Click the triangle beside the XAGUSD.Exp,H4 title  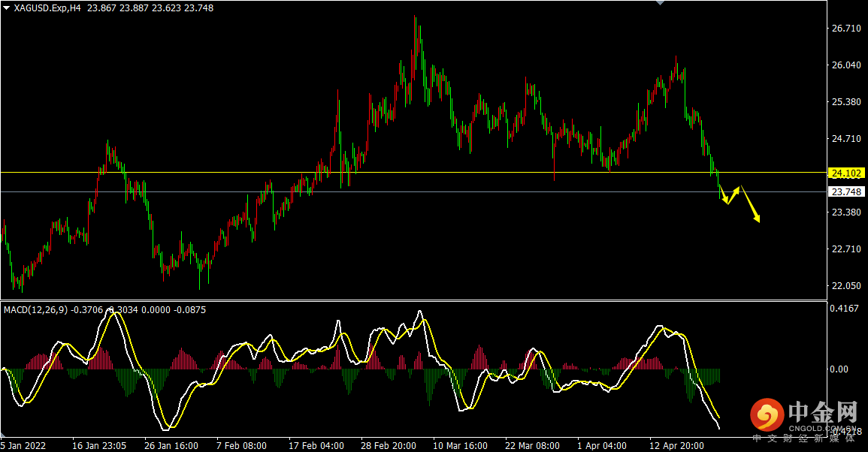pos(7,8)
